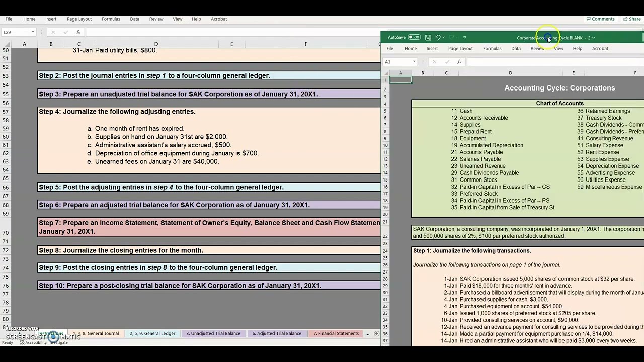Open Page Layout tab in left window
The image size is (644, 362).
(x=79, y=19)
